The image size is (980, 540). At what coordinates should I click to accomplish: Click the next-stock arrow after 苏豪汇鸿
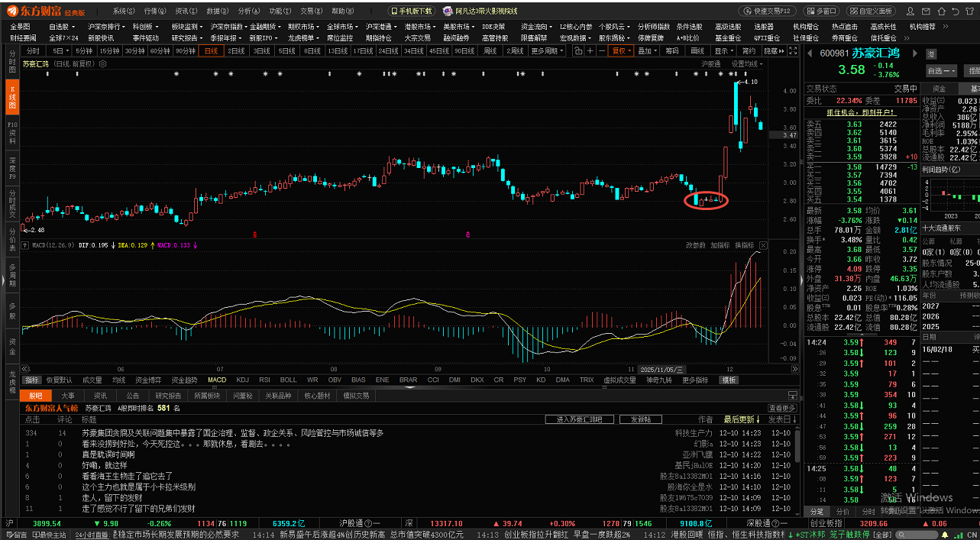[x=916, y=53]
